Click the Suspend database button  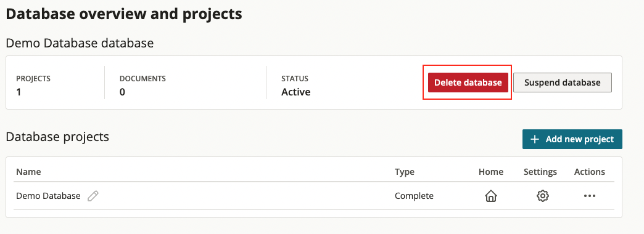click(x=563, y=83)
